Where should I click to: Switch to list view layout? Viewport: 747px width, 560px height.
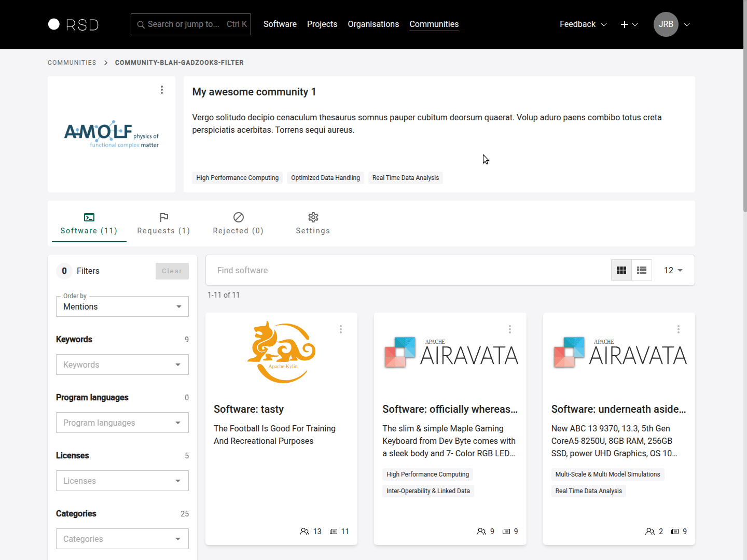(x=642, y=270)
